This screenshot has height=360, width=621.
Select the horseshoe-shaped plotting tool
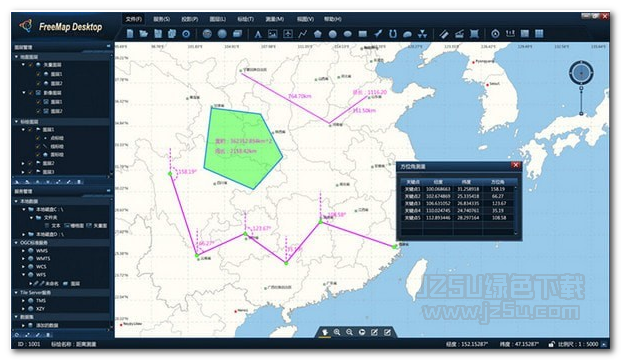tap(392, 34)
